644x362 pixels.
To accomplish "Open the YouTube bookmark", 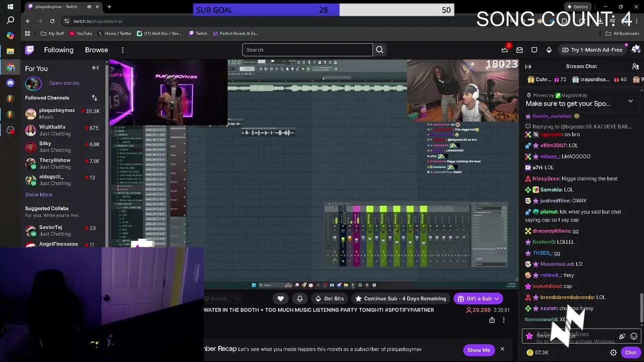I will pos(80,34).
